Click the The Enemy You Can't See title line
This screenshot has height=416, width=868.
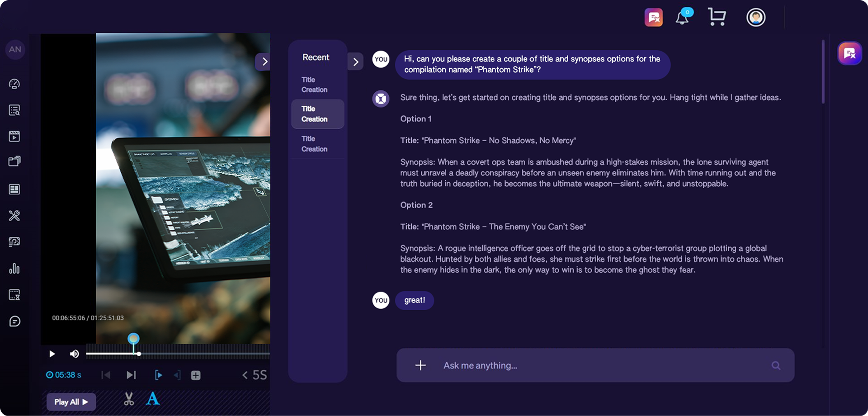click(493, 227)
